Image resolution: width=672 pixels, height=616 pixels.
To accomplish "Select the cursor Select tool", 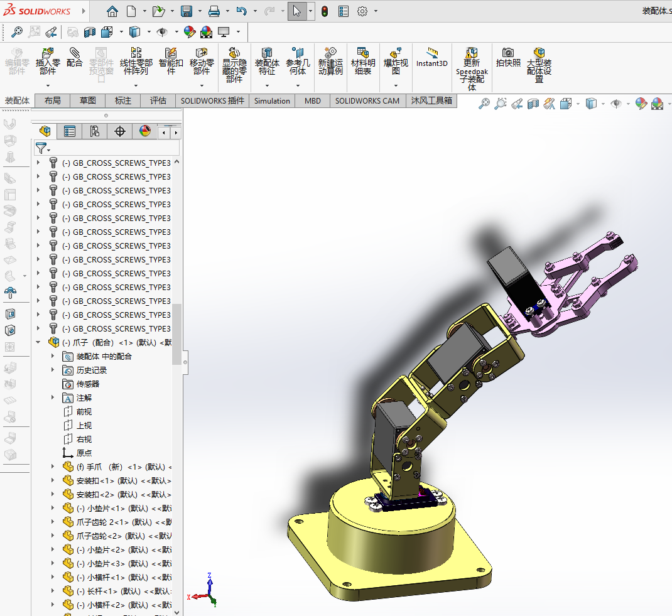I will click(x=296, y=11).
